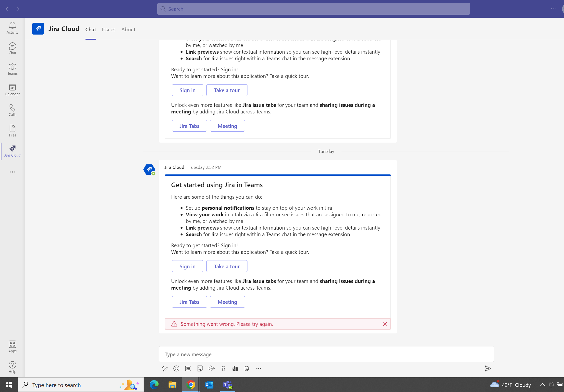564x392 pixels.
Task: Show more apps via sidebar ellipsis
Action: (12, 172)
